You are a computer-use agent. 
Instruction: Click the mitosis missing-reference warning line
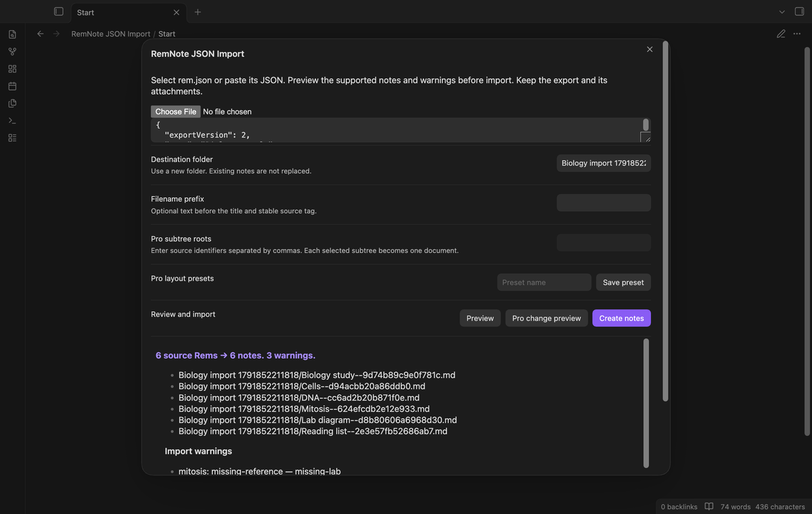[x=260, y=471]
